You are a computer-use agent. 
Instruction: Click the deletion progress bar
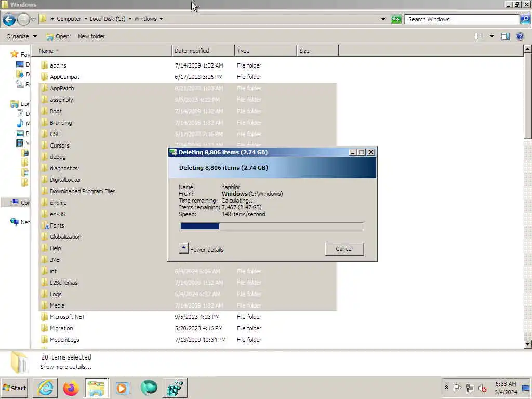coord(272,227)
